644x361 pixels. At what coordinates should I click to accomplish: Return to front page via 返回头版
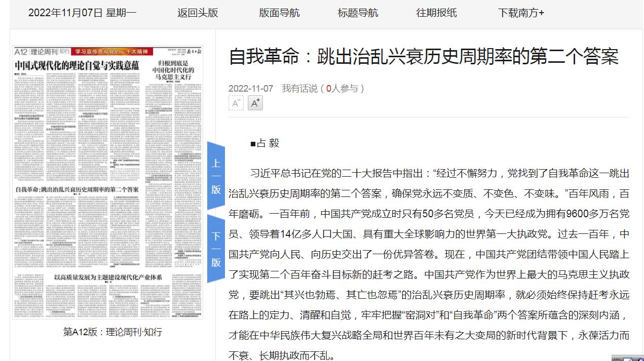198,13
